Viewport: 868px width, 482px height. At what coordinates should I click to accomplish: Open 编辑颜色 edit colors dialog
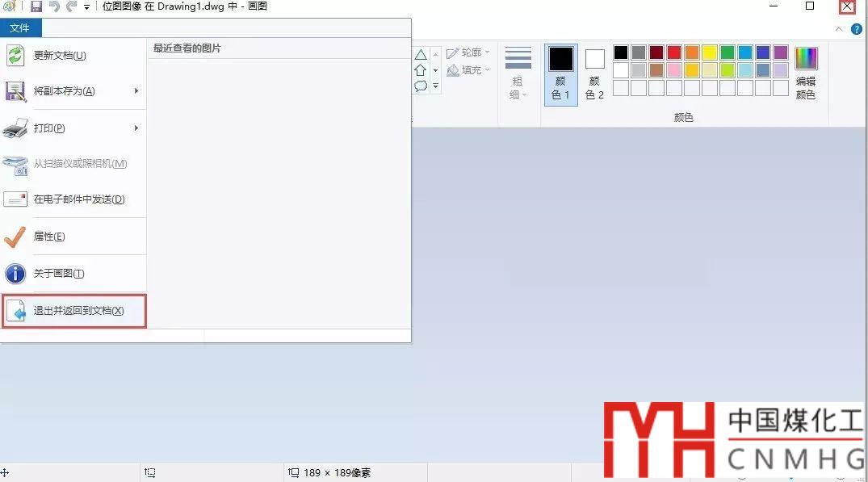[806, 73]
